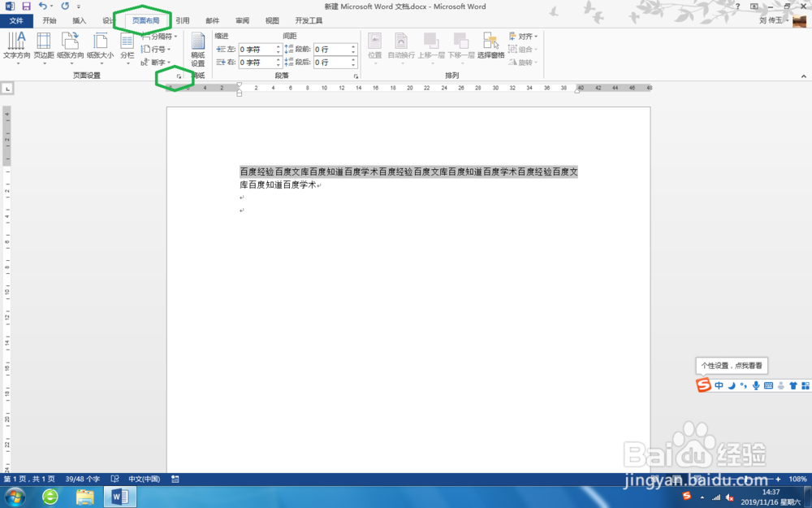Switch to the 视图 View tab
The width and height of the screenshot is (812, 508).
tap(272, 21)
